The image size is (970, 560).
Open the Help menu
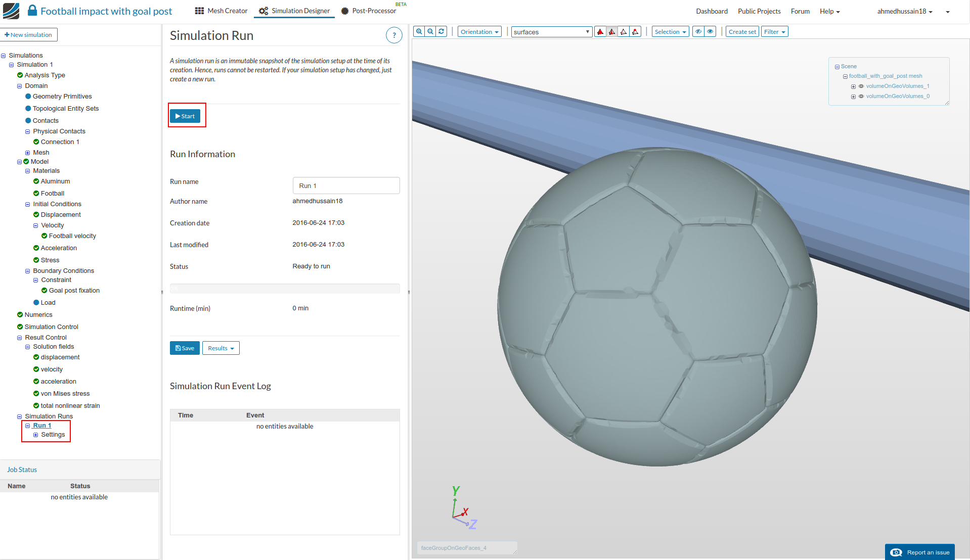(829, 11)
